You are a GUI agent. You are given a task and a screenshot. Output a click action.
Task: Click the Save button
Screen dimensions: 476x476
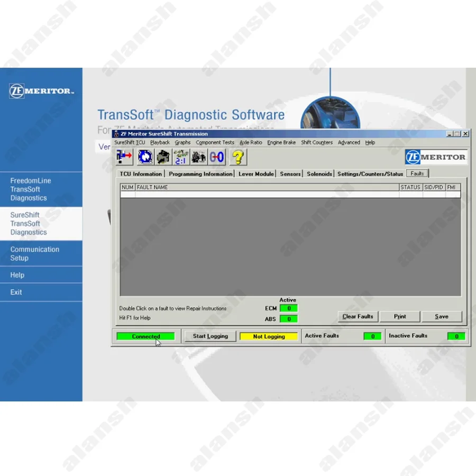point(442,316)
